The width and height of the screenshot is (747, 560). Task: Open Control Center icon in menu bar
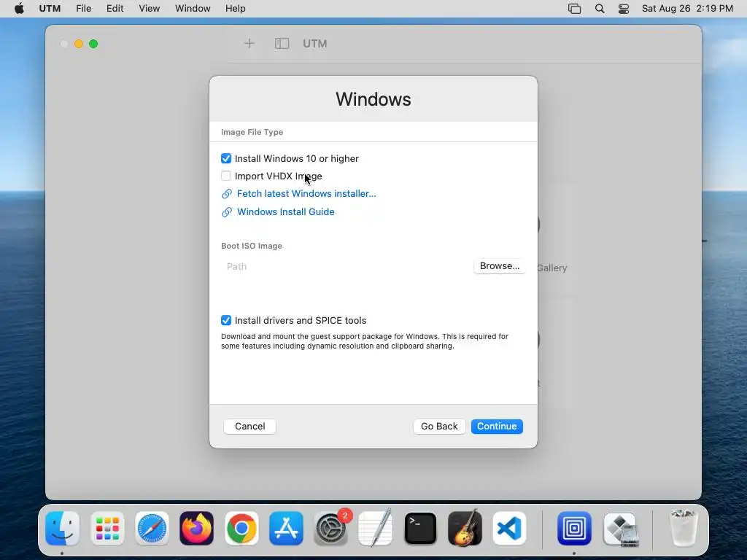[x=624, y=9]
